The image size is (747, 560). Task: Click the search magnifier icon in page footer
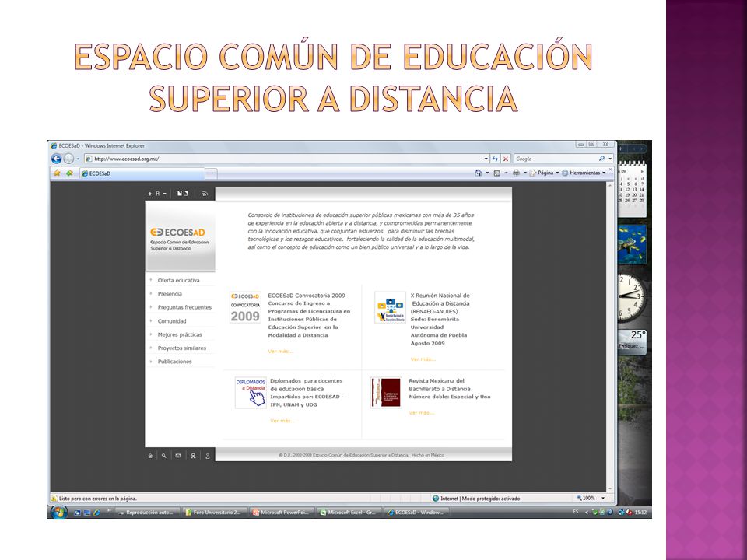pyautogui.click(x=164, y=456)
